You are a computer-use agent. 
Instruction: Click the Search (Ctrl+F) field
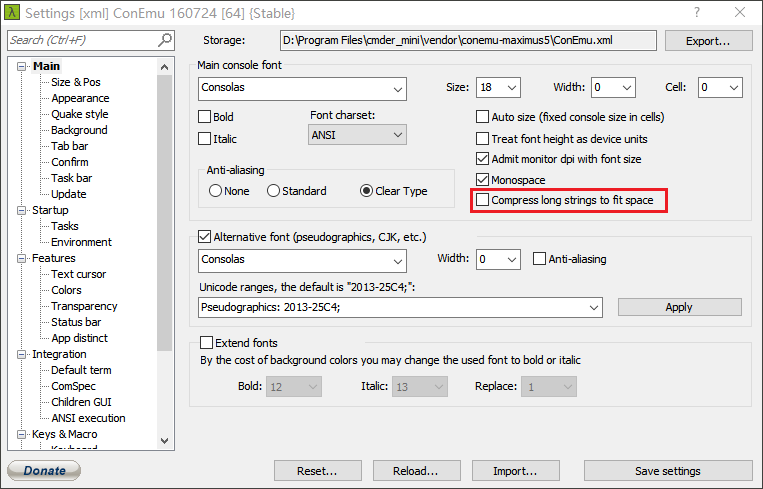click(91, 40)
